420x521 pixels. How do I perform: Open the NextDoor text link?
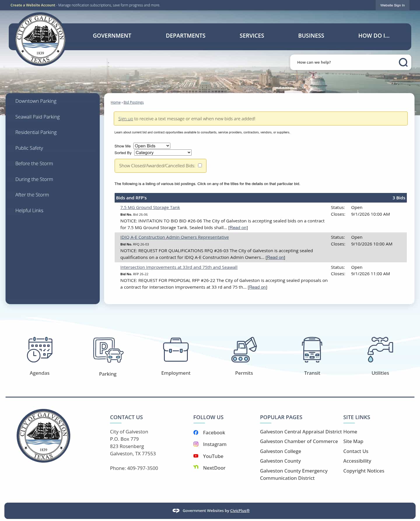coord(214,468)
